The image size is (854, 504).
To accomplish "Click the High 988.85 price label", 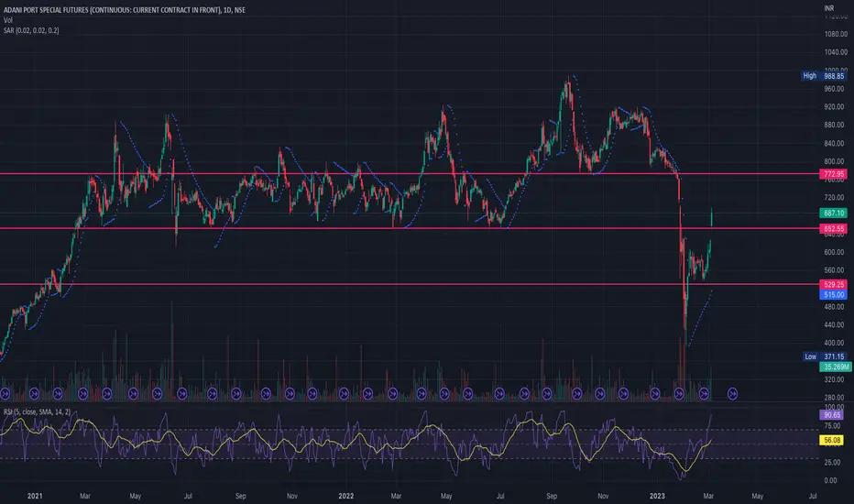I will pyautogui.click(x=824, y=76).
